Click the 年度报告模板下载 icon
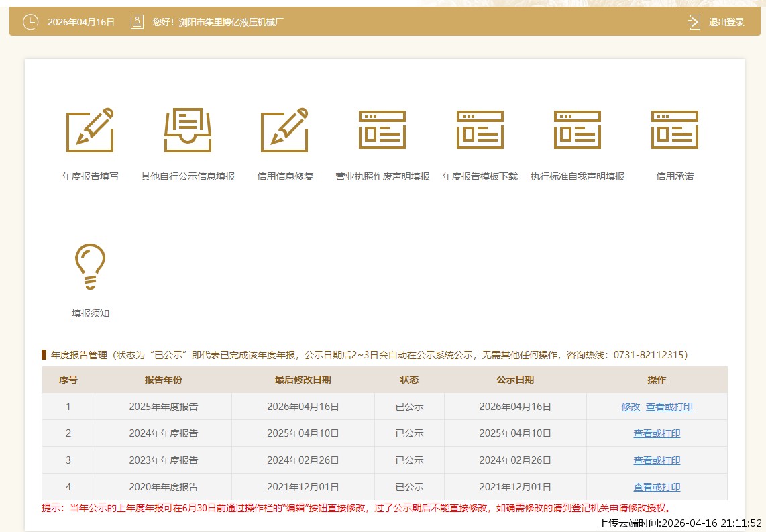Image resolution: width=766 pixels, height=532 pixels. [480, 130]
